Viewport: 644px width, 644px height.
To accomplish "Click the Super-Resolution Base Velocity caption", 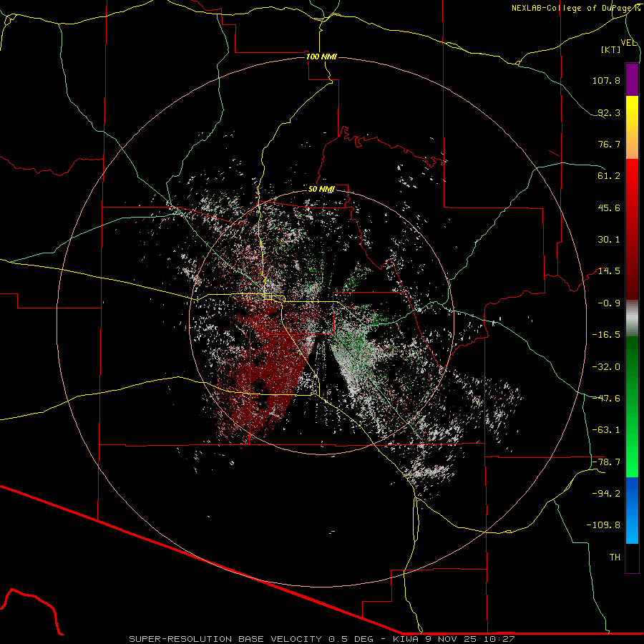I will click(x=321, y=639).
